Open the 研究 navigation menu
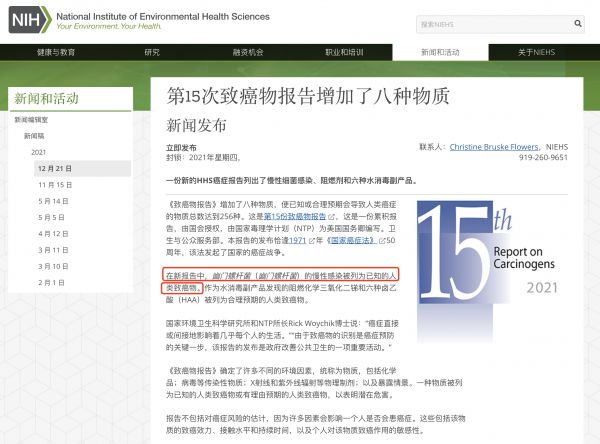600x444 pixels. pyautogui.click(x=152, y=52)
